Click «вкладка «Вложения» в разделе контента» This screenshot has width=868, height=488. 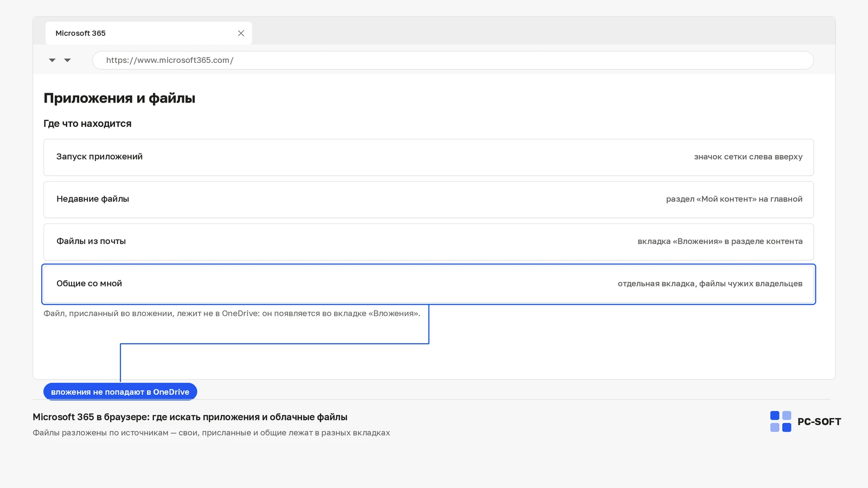pyautogui.click(x=720, y=241)
